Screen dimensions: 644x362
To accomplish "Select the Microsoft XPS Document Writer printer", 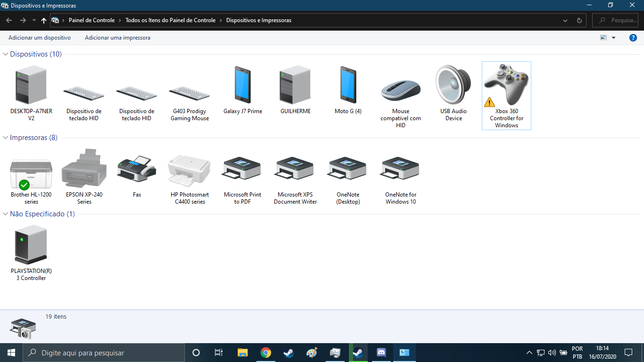I will pos(295,180).
